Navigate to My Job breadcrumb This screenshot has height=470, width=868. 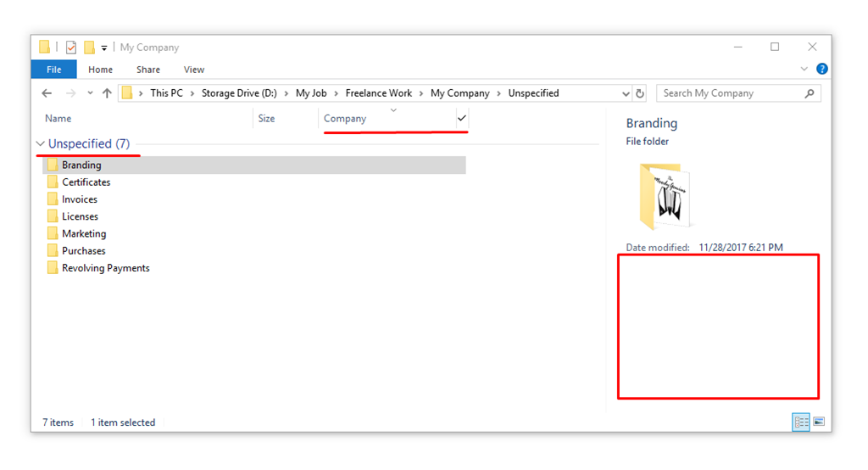pyautogui.click(x=311, y=93)
